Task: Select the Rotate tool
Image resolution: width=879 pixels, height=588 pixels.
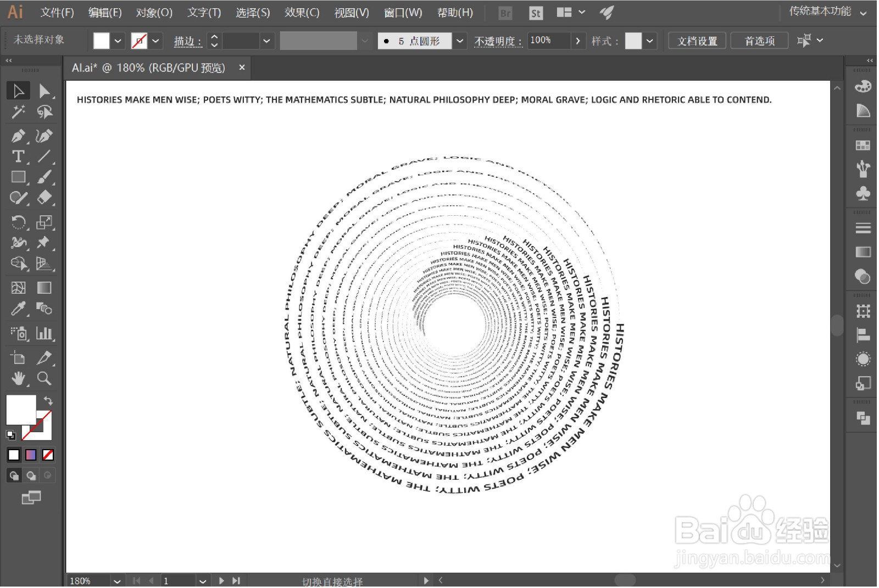Action: (18, 222)
